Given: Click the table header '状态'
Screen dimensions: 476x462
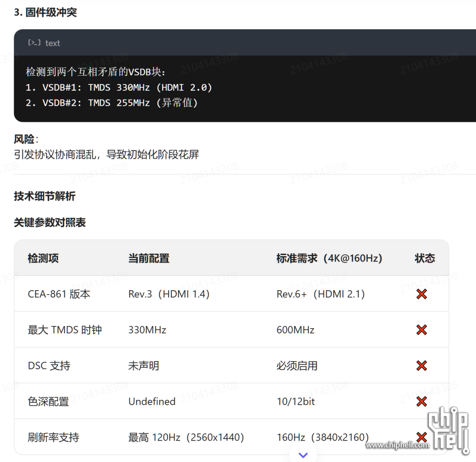Looking at the screenshot, I should tap(425, 258).
